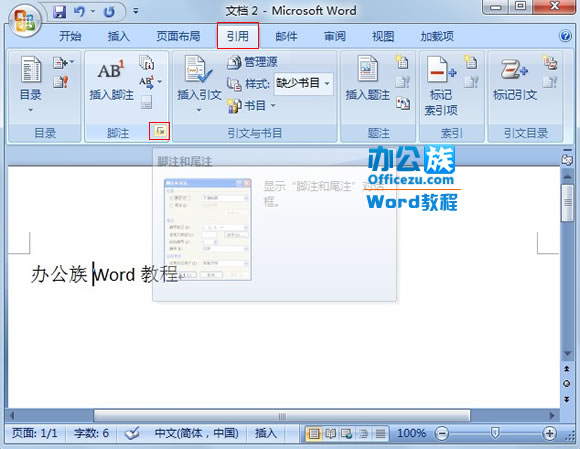Click the vertical scroll up arrow
The height and width of the screenshot is (449, 580).
567,177
